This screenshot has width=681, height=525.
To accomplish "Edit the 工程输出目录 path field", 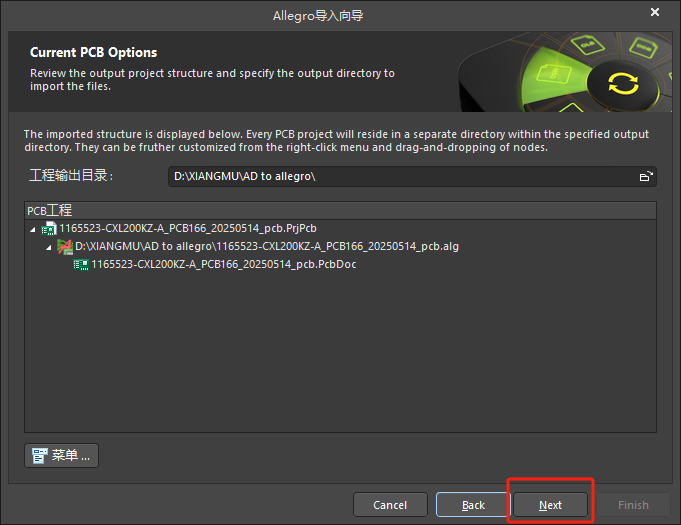I will 412,176.
